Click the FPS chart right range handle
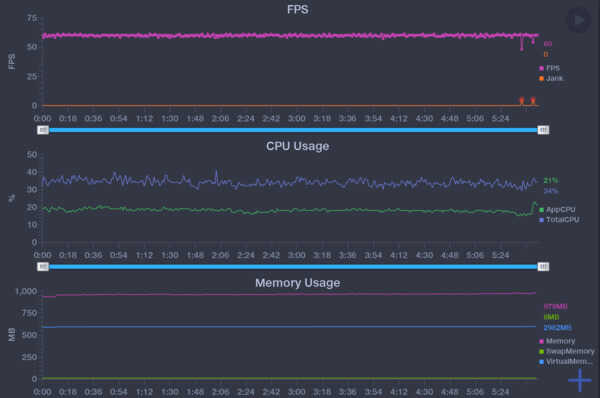 (543, 130)
